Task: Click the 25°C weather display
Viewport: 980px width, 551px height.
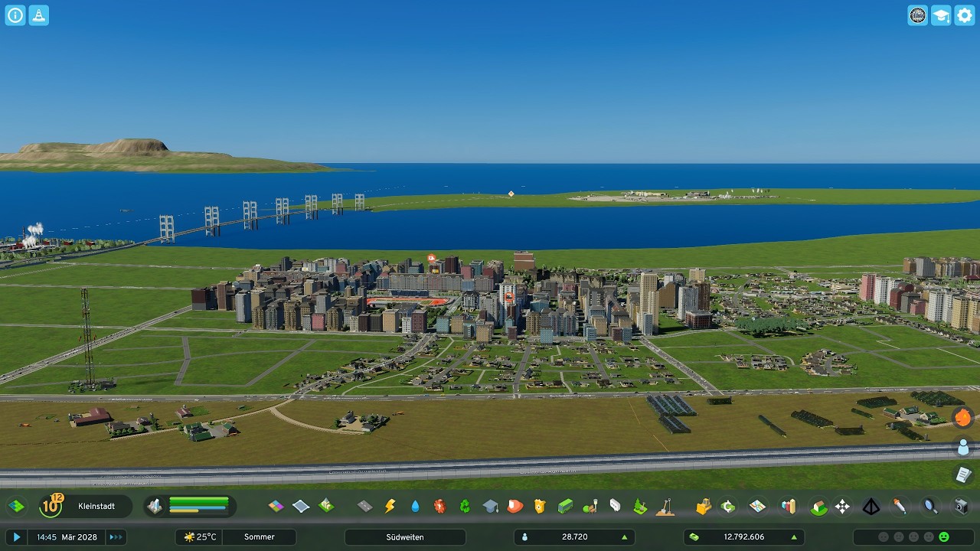Action: point(200,537)
